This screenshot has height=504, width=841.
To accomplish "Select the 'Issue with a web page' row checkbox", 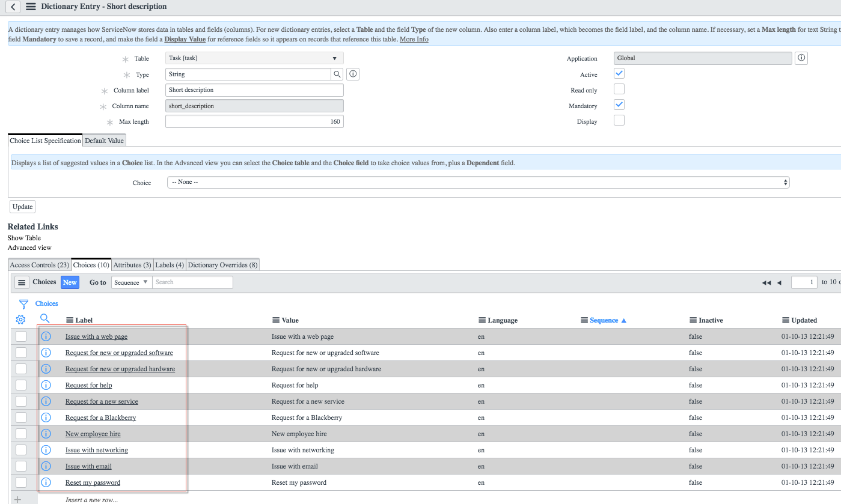I will point(21,336).
